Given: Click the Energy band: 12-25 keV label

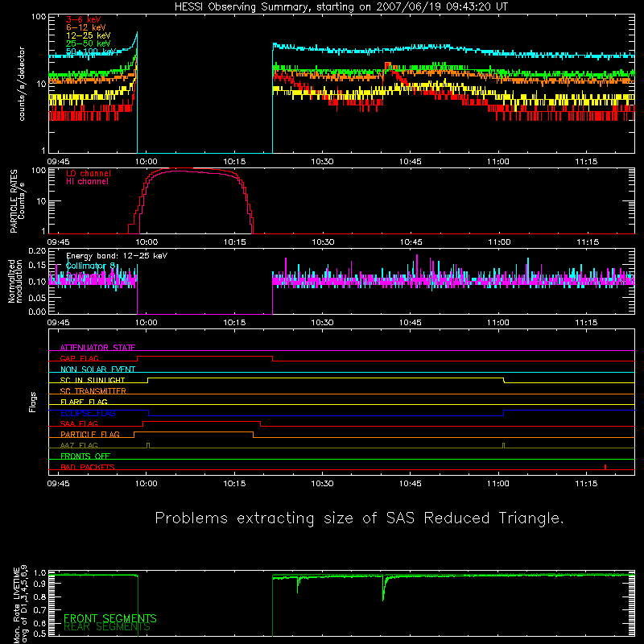Looking at the screenshot, I should coord(117,256).
